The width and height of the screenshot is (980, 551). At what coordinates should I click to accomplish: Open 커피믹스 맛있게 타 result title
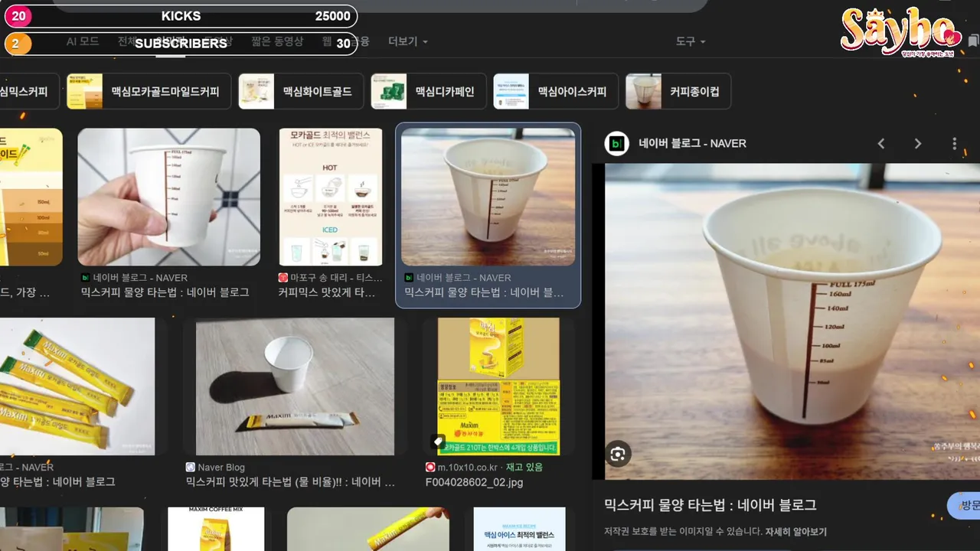click(x=327, y=292)
